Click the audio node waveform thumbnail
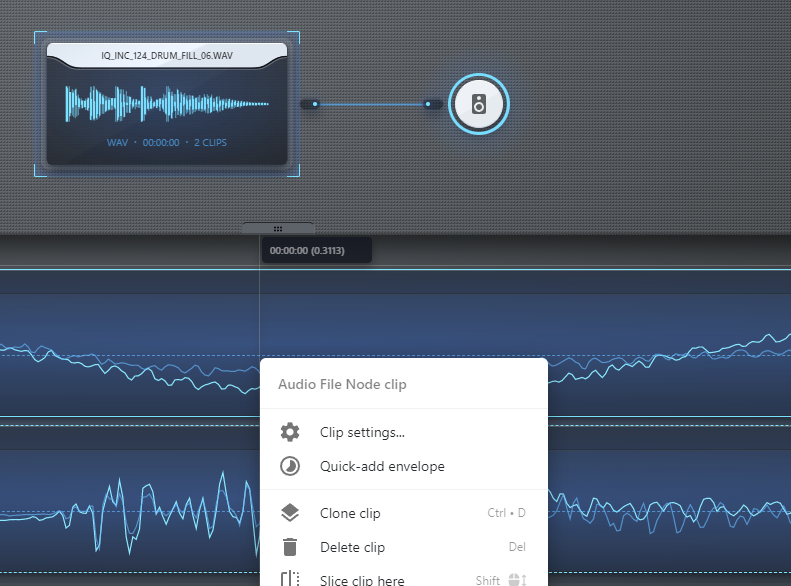Screen dimensions: 791x586 [167, 104]
